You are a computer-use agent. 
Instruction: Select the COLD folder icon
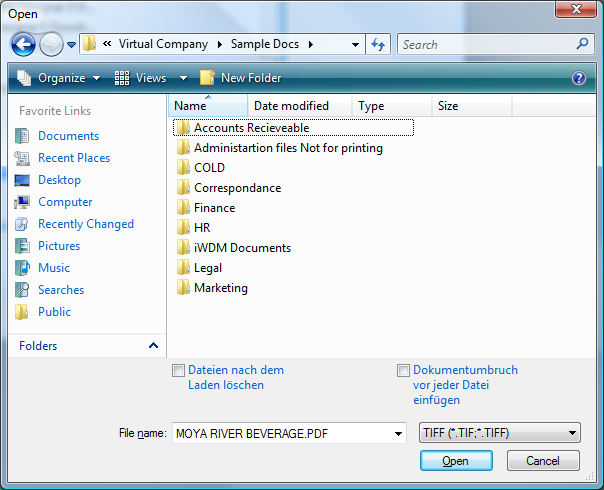click(183, 168)
